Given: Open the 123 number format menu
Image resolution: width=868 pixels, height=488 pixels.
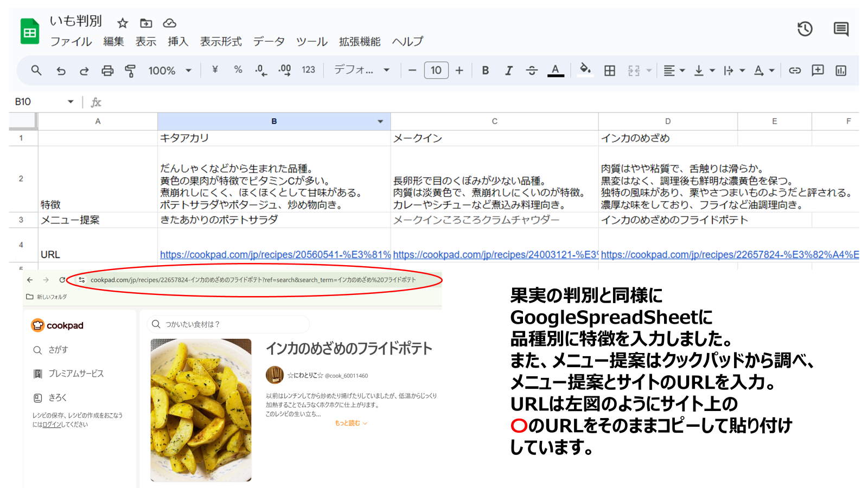Looking at the screenshot, I should click(x=308, y=70).
